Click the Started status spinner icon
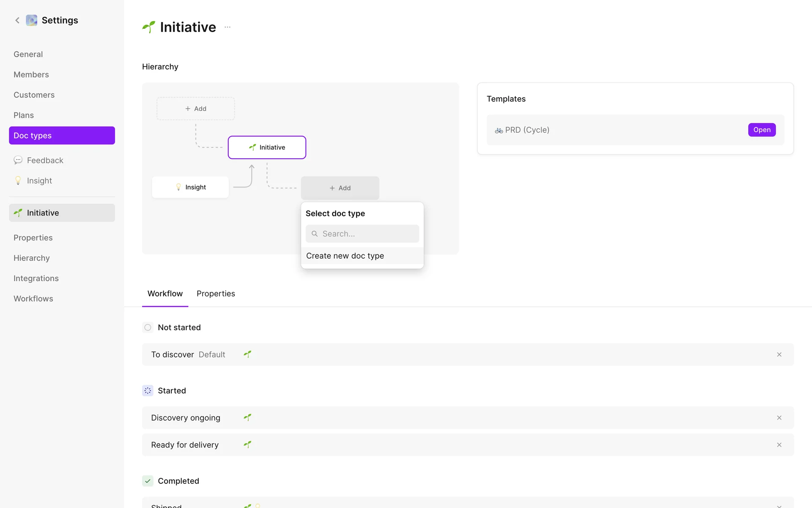Screen dimensions: 812x508 tap(148, 391)
